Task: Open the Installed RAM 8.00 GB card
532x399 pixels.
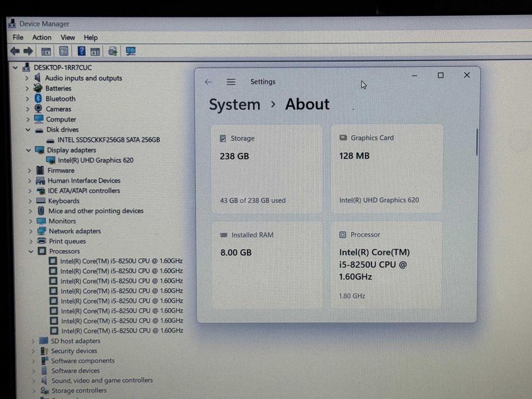Action: pos(267,265)
